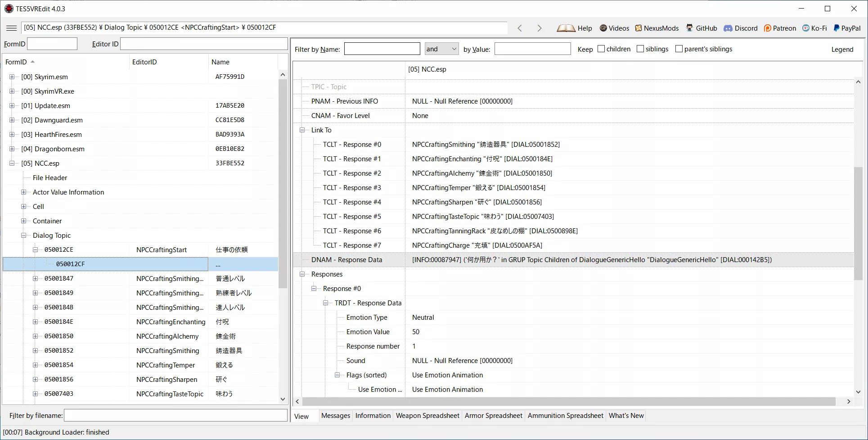
Task: Open the Help book icon
Action: coord(566,28)
